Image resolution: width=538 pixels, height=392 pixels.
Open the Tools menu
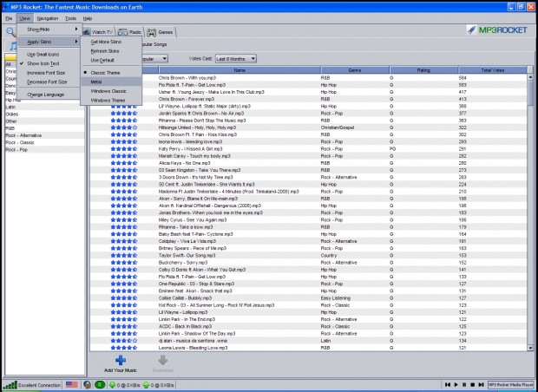click(70, 18)
